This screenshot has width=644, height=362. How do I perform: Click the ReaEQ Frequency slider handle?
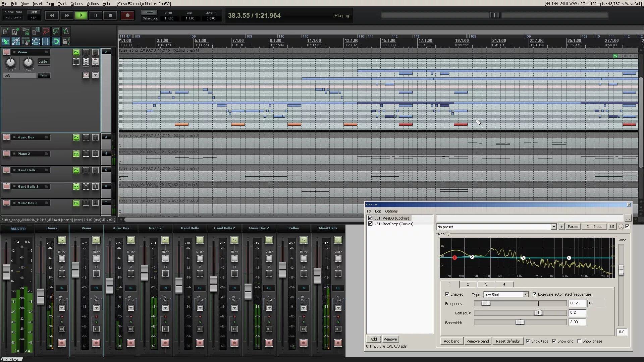(x=486, y=303)
